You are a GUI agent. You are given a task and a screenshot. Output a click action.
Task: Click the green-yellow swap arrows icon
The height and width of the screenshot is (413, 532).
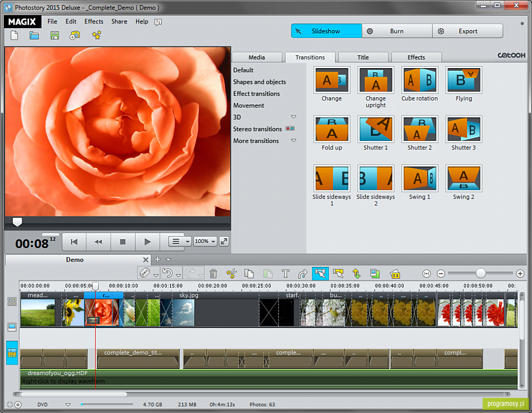356,274
